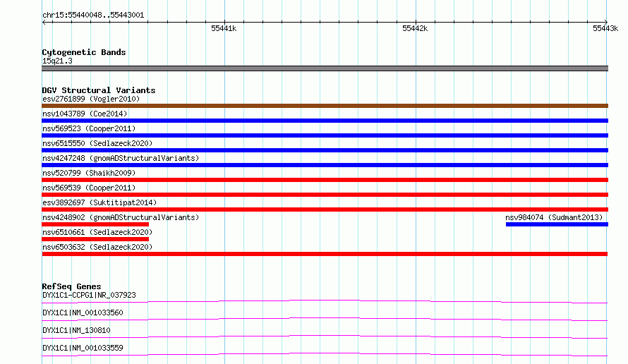Click the nsv6510661 (Sedlazeck2020) label

click(97, 232)
